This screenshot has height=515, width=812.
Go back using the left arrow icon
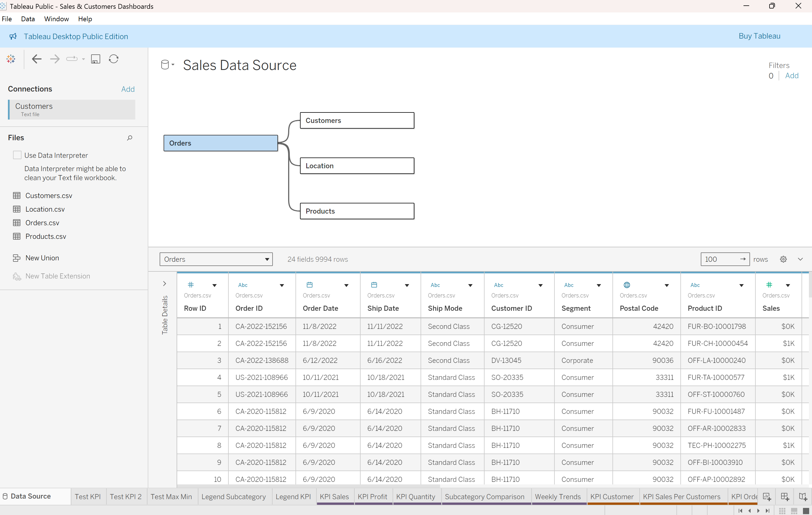pyautogui.click(x=37, y=59)
